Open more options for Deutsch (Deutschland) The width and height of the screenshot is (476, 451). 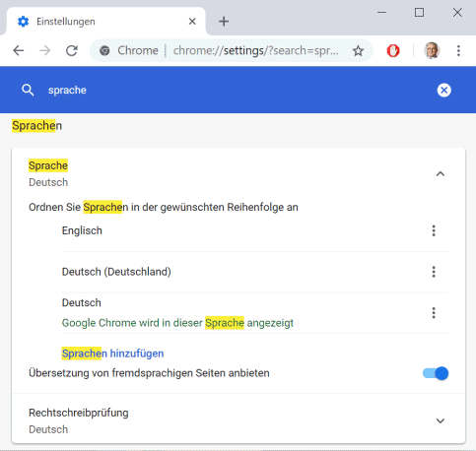[x=434, y=272]
